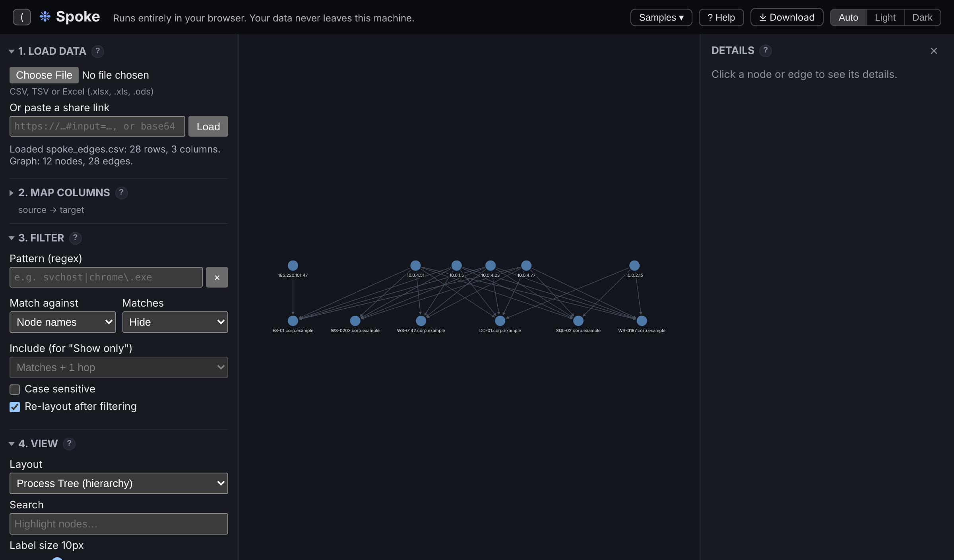
Task: Open the Matches Hide dropdown
Action: [175, 322]
